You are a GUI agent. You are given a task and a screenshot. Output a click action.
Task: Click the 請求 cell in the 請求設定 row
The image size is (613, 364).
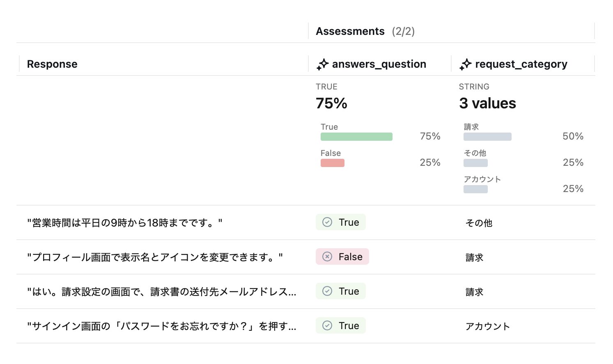point(474,292)
